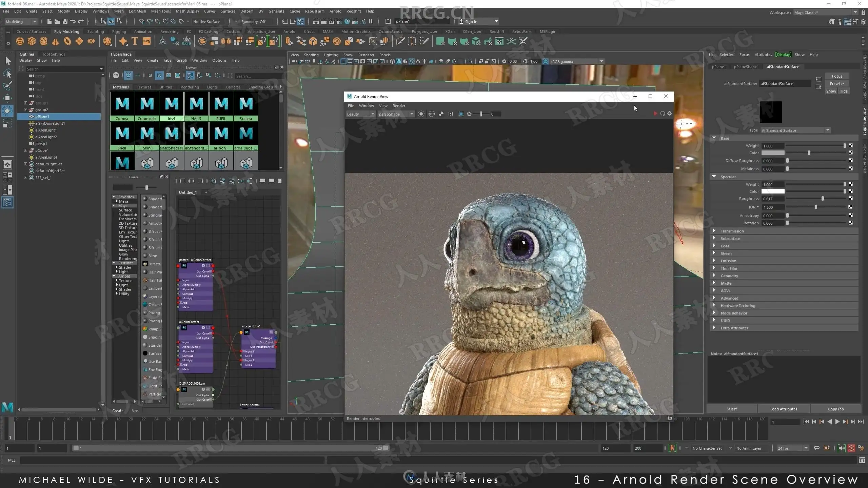Open the Arnold menu in menu bar
This screenshot has height=488, width=868.
[335, 11]
